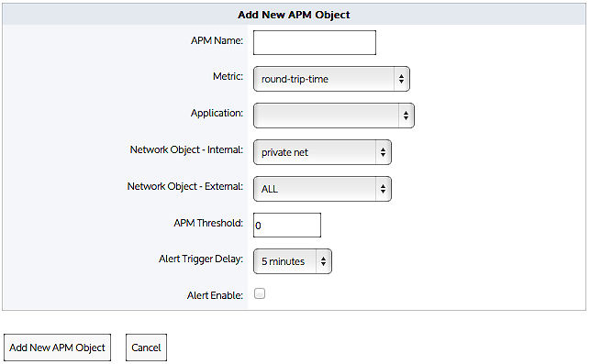
Task: Click the Cancel button
Action: 146,347
